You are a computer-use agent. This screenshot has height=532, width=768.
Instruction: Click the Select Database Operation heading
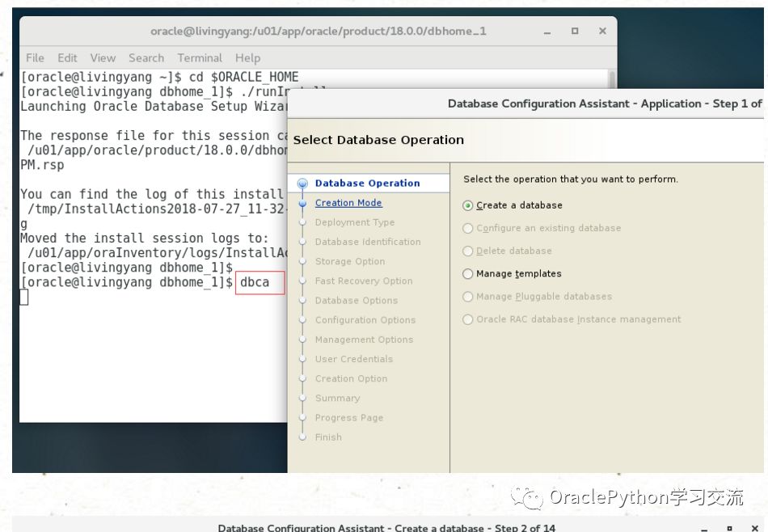click(378, 140)
